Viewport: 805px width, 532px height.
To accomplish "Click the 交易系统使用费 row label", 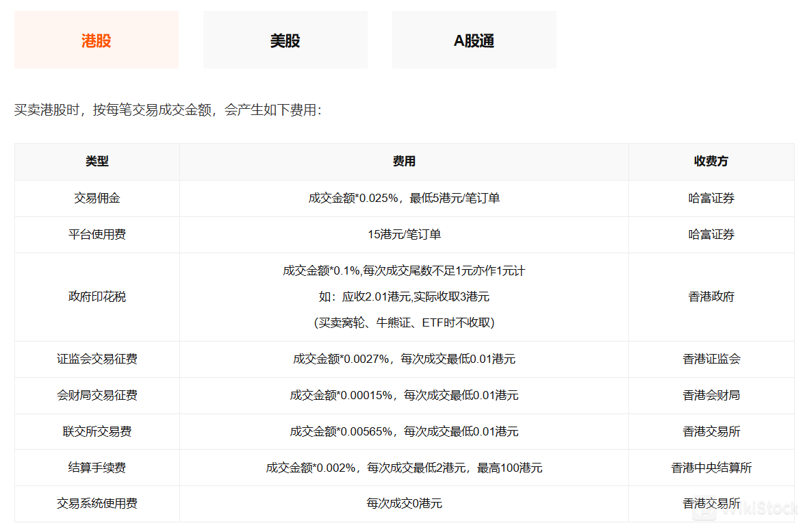I will pos(96,504).
